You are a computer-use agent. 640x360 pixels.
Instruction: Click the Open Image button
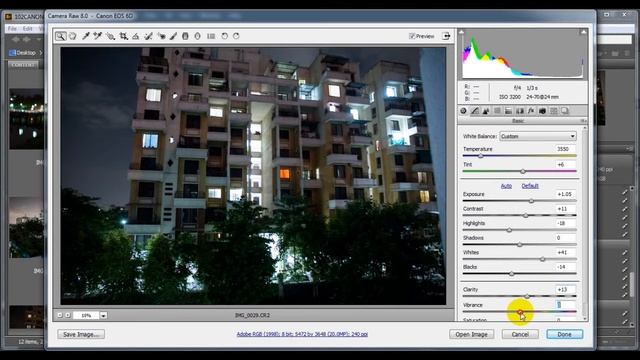(x=471, y=334)
